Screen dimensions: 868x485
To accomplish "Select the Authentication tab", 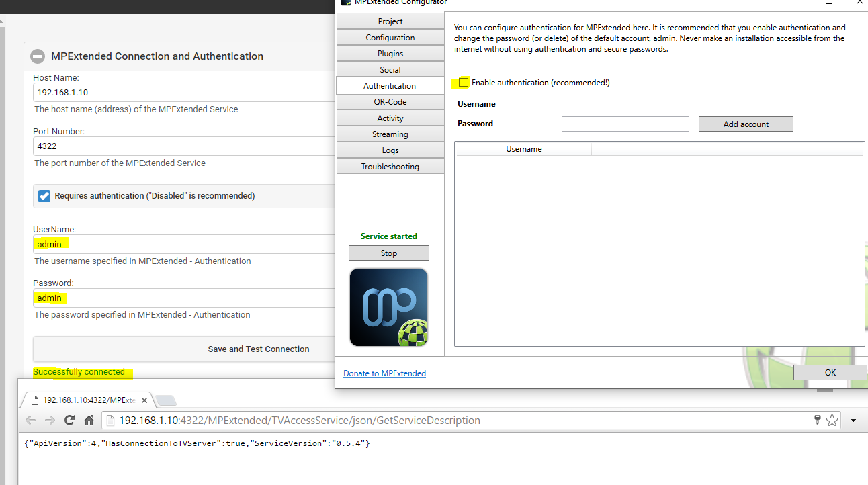I will click(x=390, y=86).
